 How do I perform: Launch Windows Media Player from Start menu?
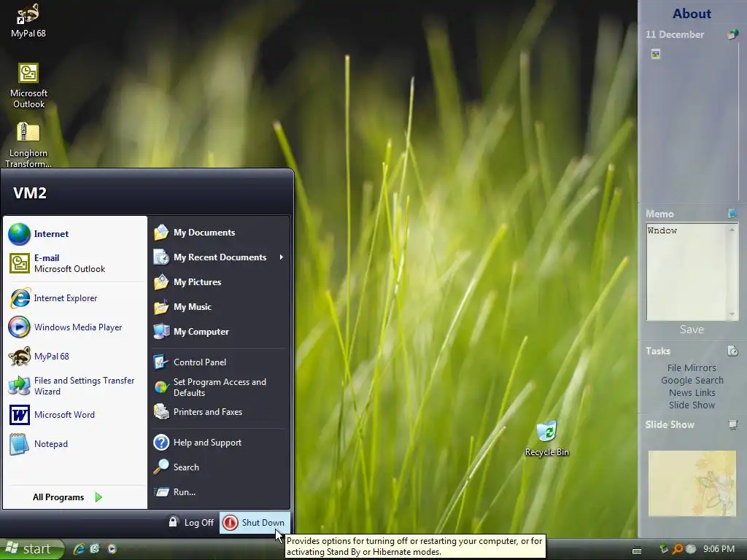click(x=75, y=327)
